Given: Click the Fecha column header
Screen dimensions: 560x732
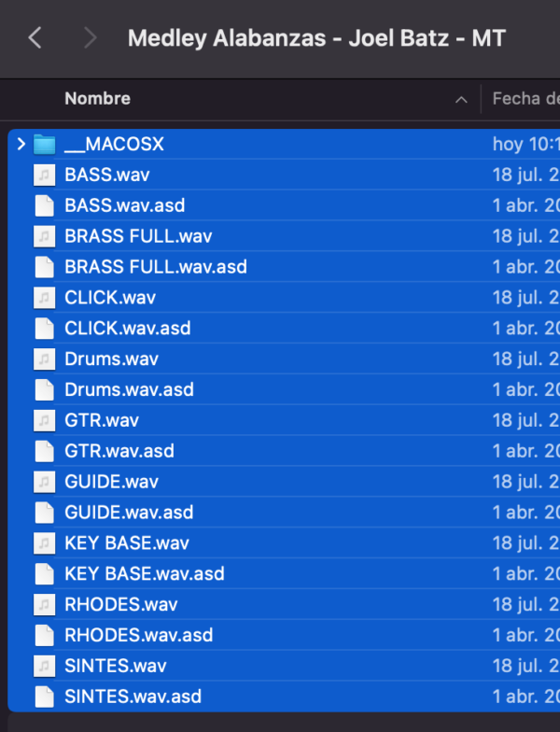Looking at the screenshot, I should pyautogui.click(x=525, y=99).
